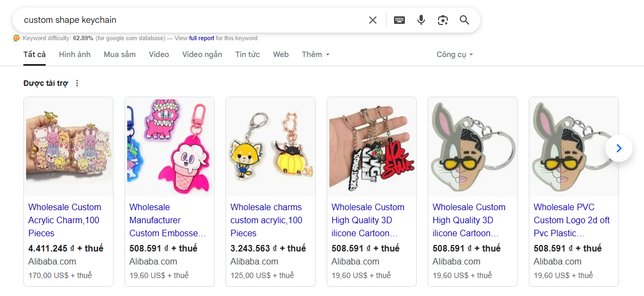Open the pink ice cream keychain product image
Screen dimensions: 644x296
pos(170,147)
